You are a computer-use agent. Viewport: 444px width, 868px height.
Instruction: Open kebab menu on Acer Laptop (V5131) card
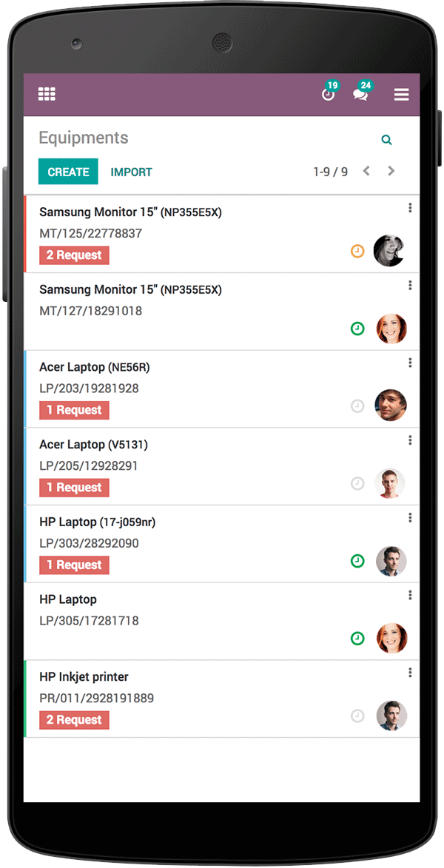point(410,440)
